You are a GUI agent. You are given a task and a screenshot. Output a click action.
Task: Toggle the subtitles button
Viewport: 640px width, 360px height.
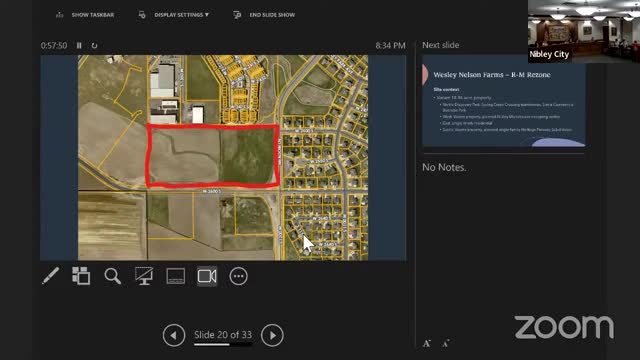[x=176, y=276]
